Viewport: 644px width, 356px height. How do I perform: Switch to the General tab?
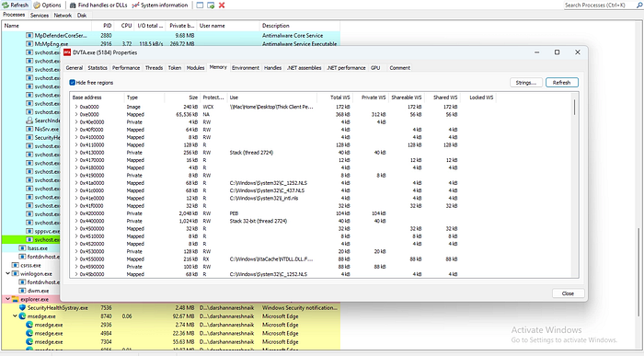[x=75, y=68]
